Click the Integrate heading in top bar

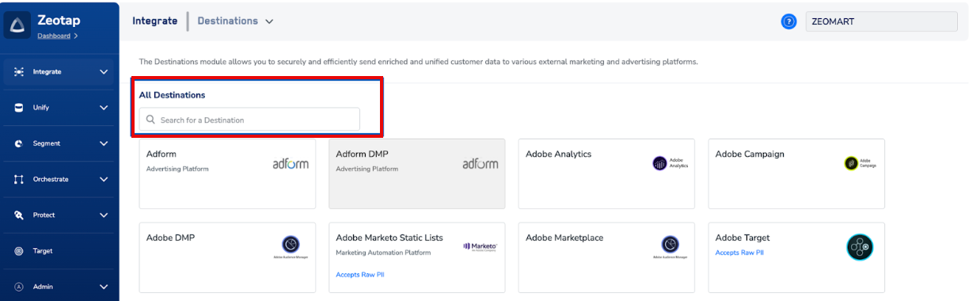click(155, 21)
